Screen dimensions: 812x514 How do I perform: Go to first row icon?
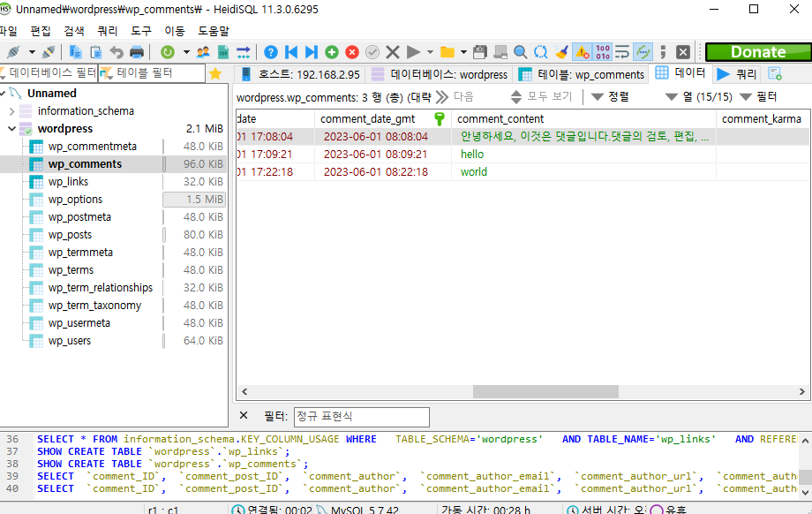(x=291, y=52)
